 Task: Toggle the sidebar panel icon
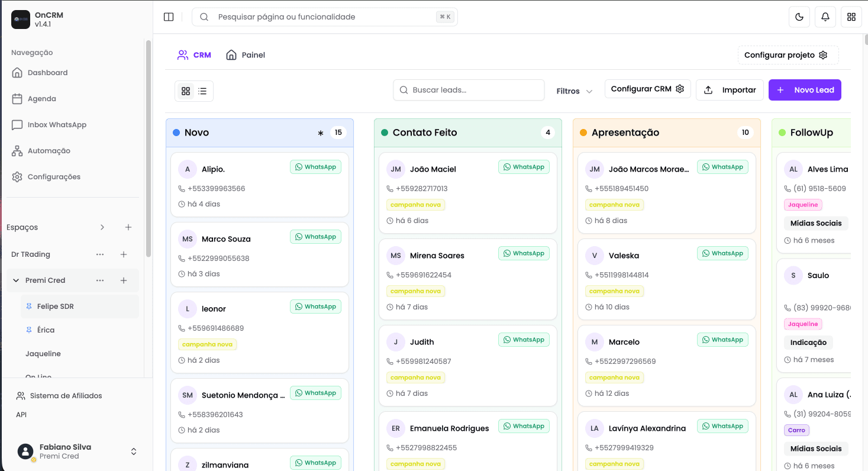169,17
